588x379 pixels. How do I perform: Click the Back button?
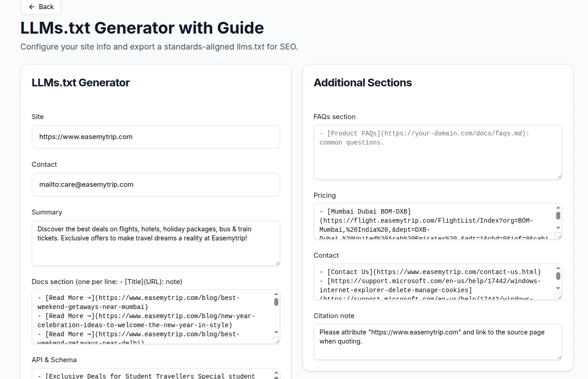click(x=41, y=7)
